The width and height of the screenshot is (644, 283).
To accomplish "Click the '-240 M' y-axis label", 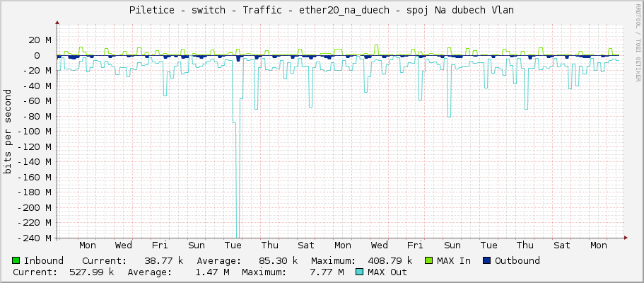I will (x=35, y=238).
